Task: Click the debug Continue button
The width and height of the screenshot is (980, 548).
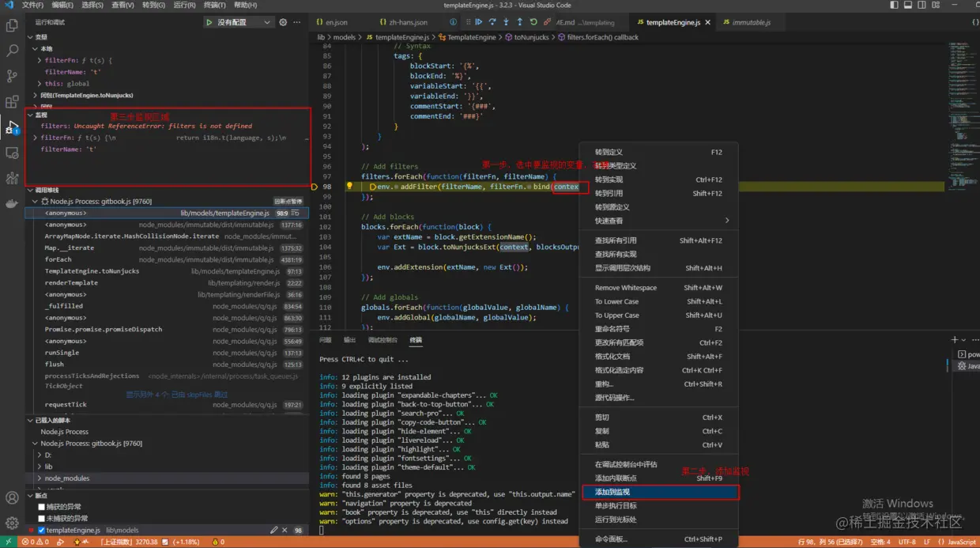Action: (479, 22)
